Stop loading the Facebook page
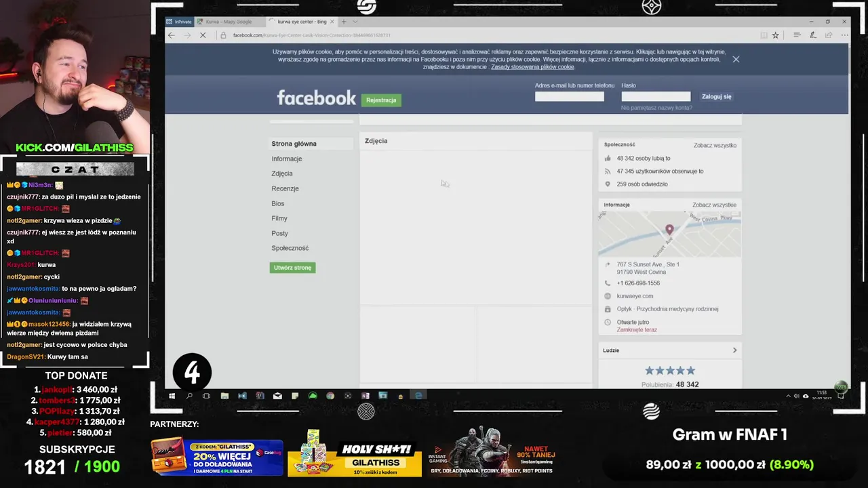 203,35
